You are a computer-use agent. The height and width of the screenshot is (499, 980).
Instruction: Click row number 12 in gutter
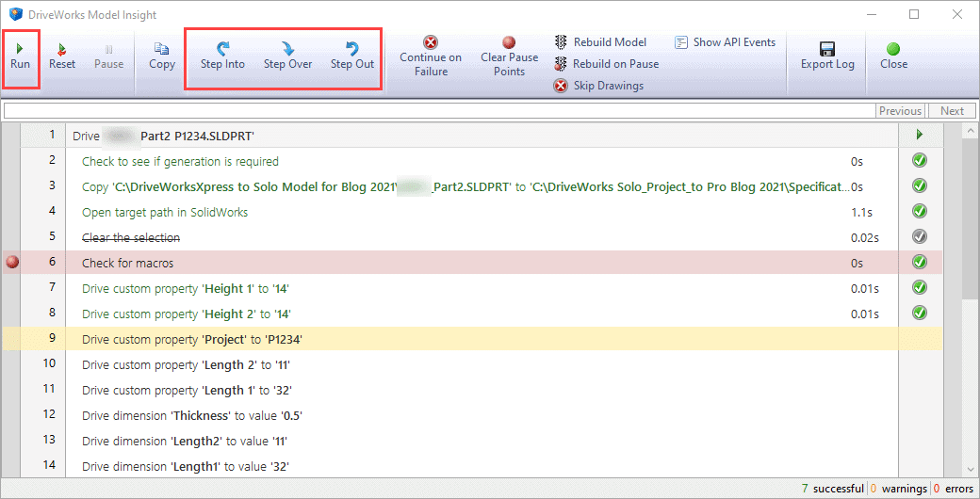click(x=49, y=413)
